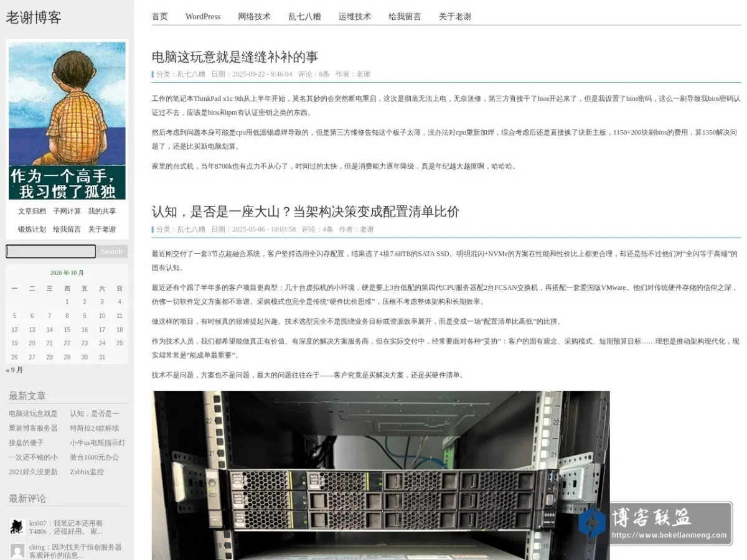Open the 4条 comments link
Image resolution: width=747 pixels, height=560 pixels.
click(327, 230)
